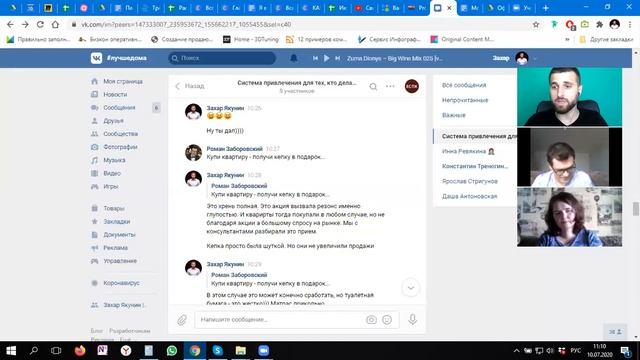
Task: Open chat with Константин Треногин
Action: [x=475, y=166]
